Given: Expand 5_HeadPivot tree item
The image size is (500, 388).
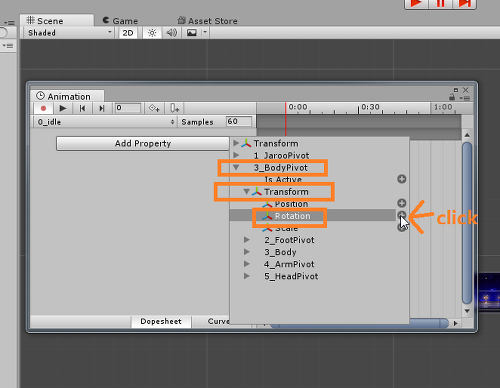Looking at the screenshot, I should tap(247, 276).
